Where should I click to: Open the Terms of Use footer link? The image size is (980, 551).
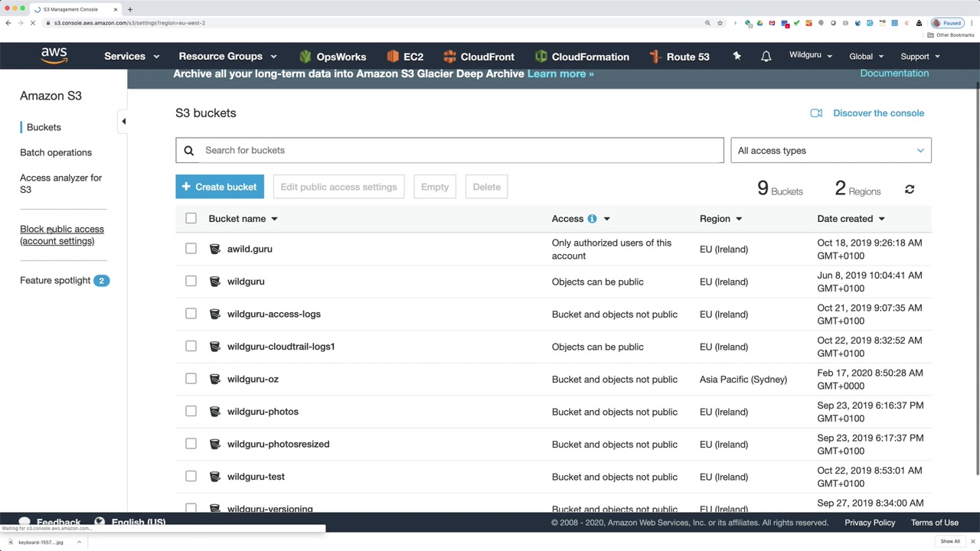click(x=935, y=523)
